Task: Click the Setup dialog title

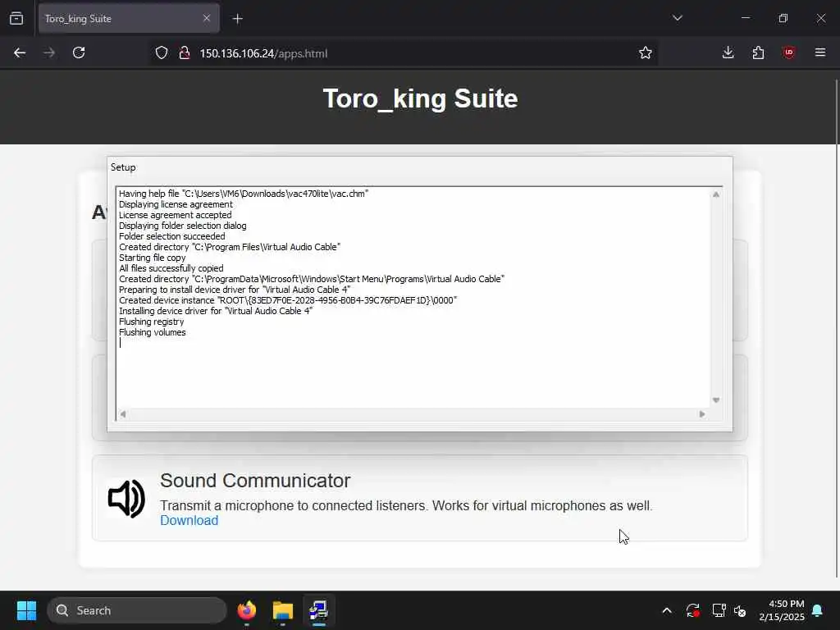Action: point(123,167)
